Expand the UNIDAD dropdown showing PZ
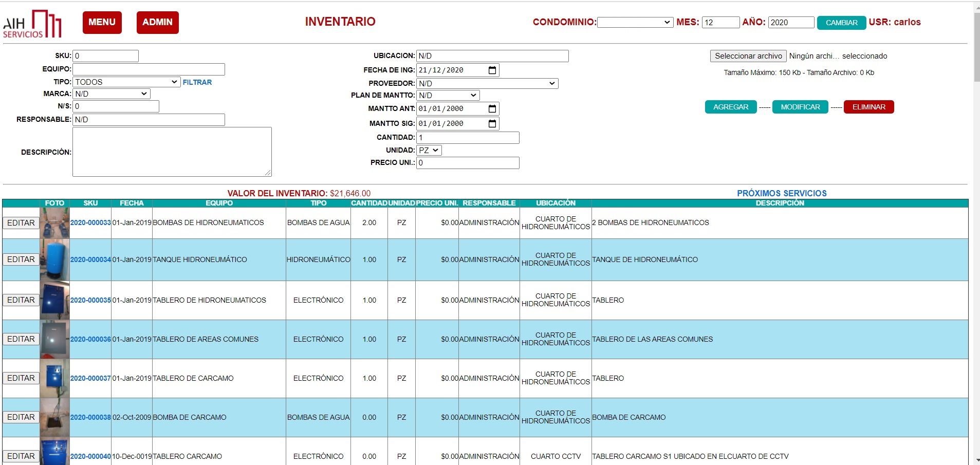Image resolution: width=980 pixels, height=465 pixels. tap(429, 150)
